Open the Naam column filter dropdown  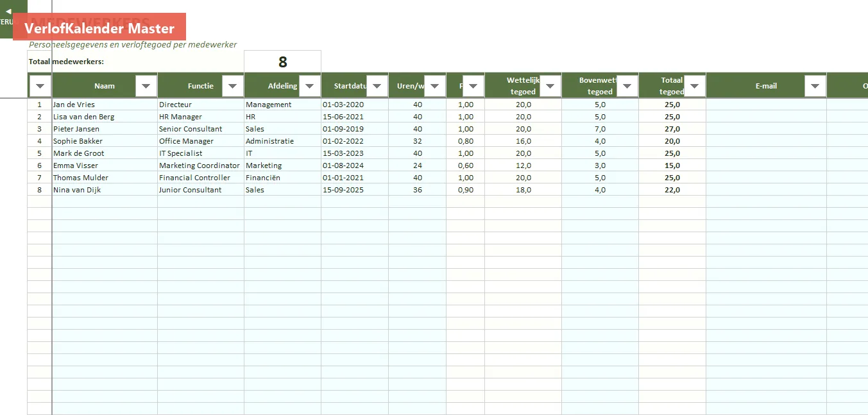point(146,85)
